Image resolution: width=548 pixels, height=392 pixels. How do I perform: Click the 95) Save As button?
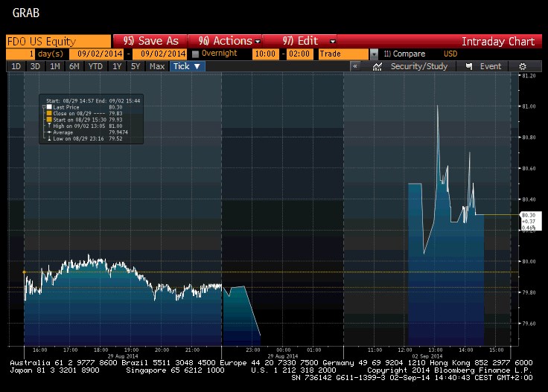[150, 41]
